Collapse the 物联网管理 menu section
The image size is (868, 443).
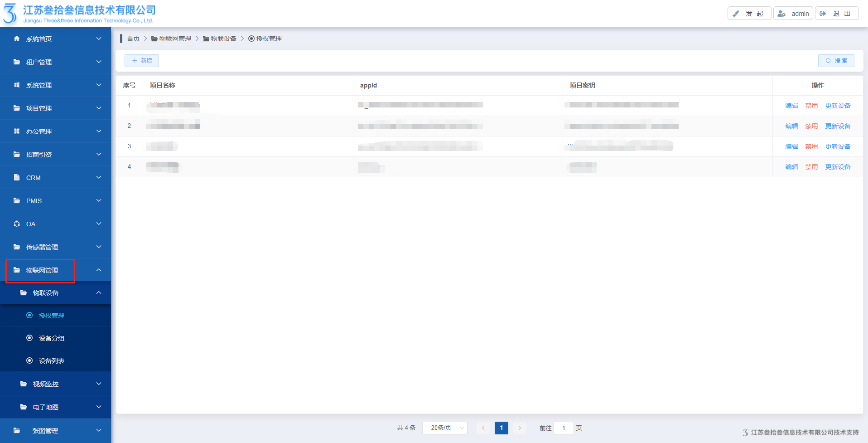pyautogui.click(x=98, y=270)
